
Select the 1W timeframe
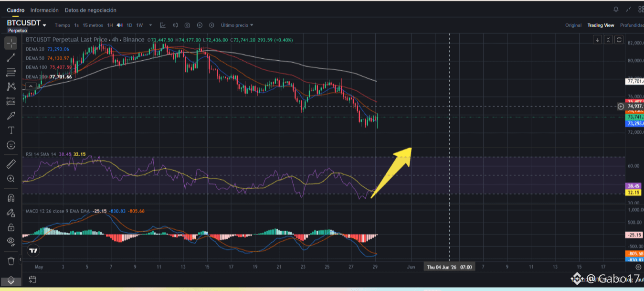click(x=139, y=25)
